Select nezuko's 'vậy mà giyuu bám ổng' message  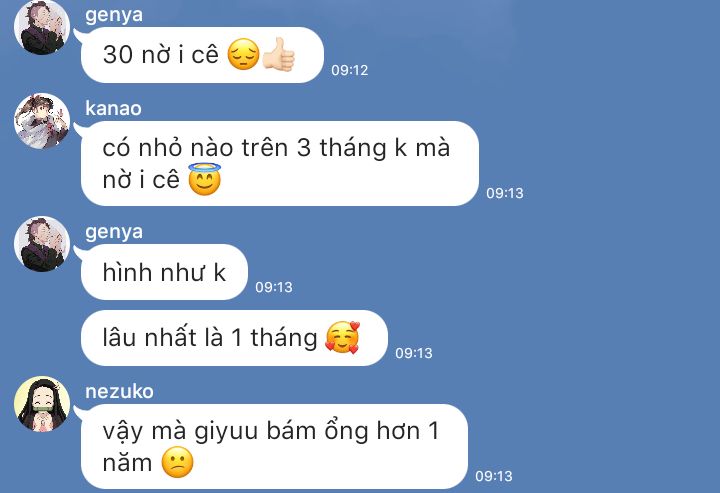click(275, 447)
